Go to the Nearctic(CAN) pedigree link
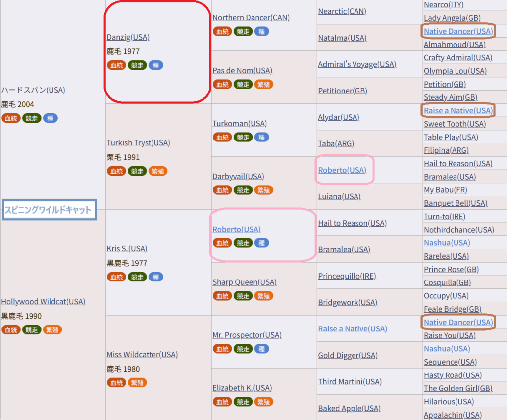The height and width of the screenshot is (420, 507). click(x=342, y=11)
